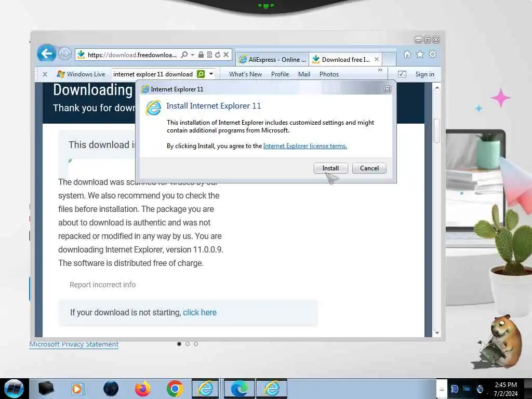
Task: Close the Windows Live toolbar with X
Action: click(45, 74)
